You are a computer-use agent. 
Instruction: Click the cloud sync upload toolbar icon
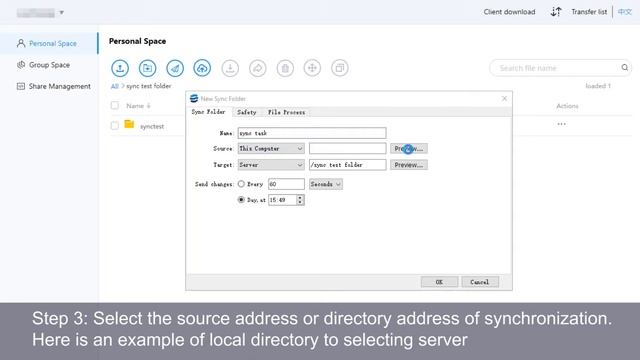point(202,68)
